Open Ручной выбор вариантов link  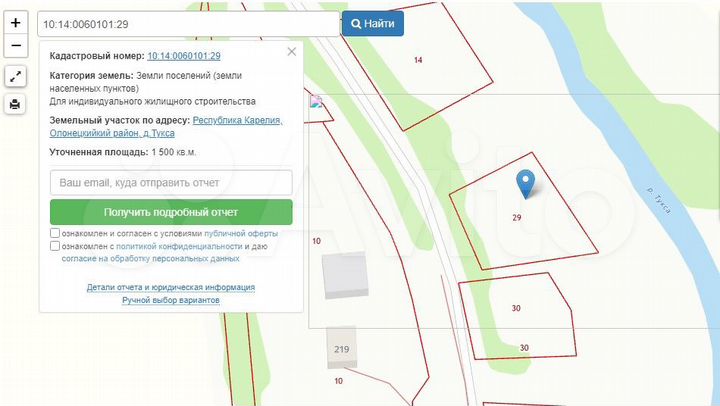click(171, 300)
